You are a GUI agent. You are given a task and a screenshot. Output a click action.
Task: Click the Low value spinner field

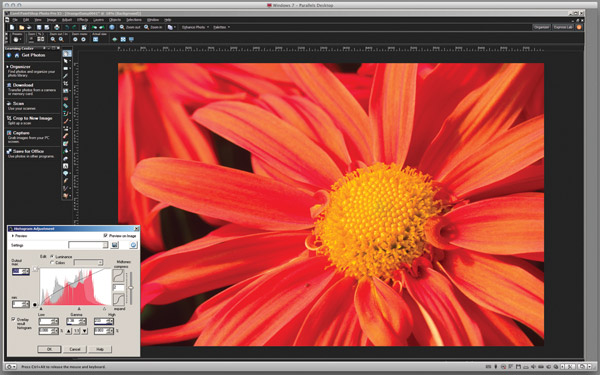click(48, 321)
